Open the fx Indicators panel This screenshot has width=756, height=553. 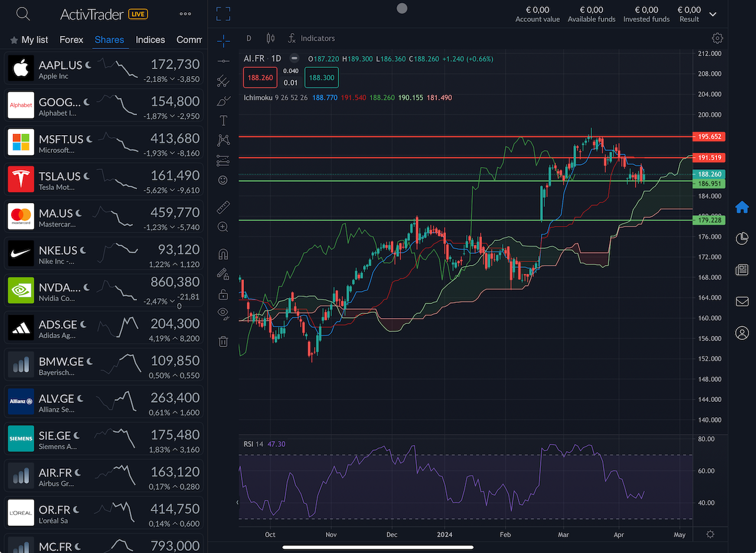coord(311,38)
